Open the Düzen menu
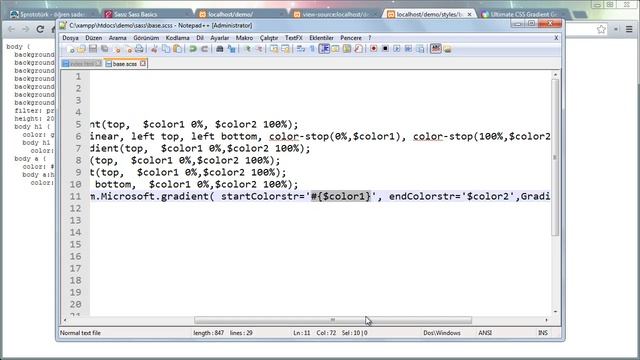Viewport: 640px width, 360px height. click(93, 38)
